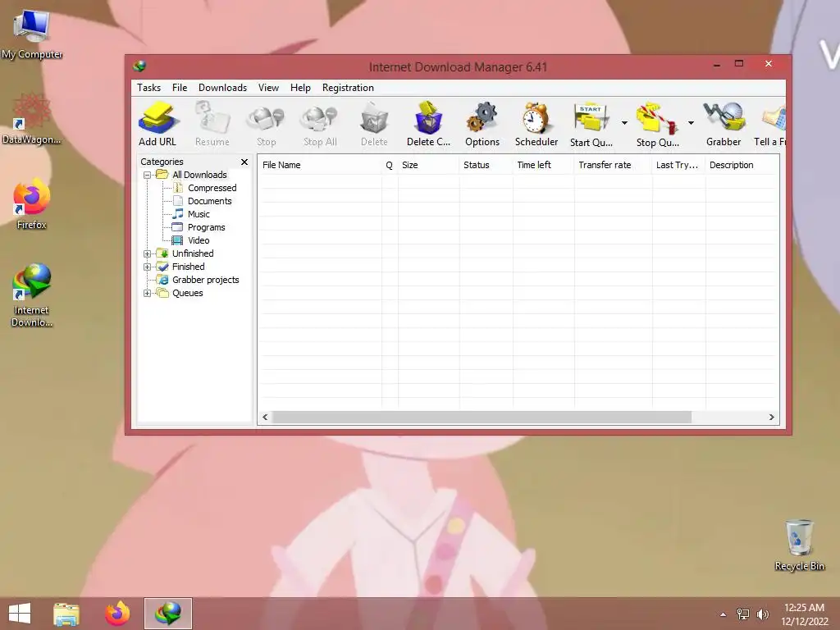The width and height of the screenshot is (840, 630).
Task: Click the network tray icon
Action: (x=743, y=614)
